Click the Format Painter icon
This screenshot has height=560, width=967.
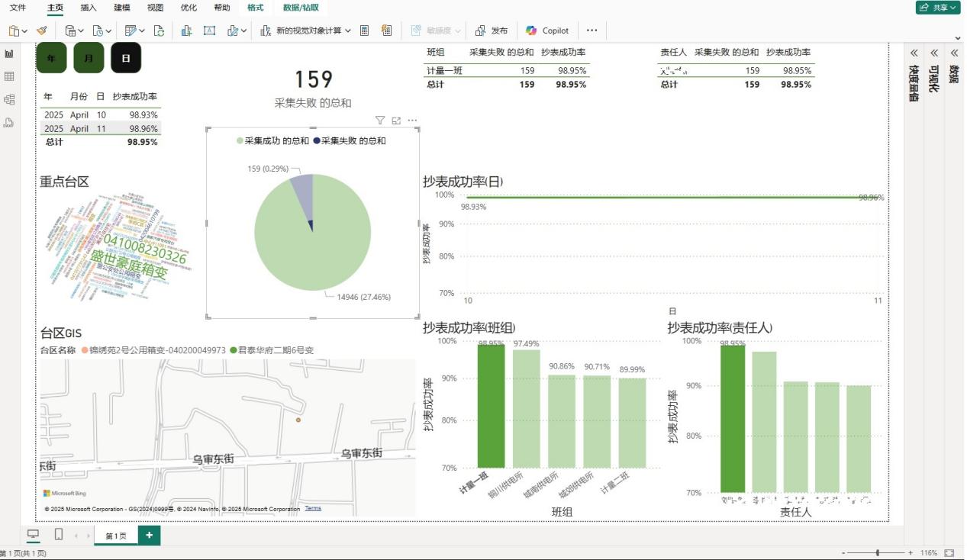(42, 31)
